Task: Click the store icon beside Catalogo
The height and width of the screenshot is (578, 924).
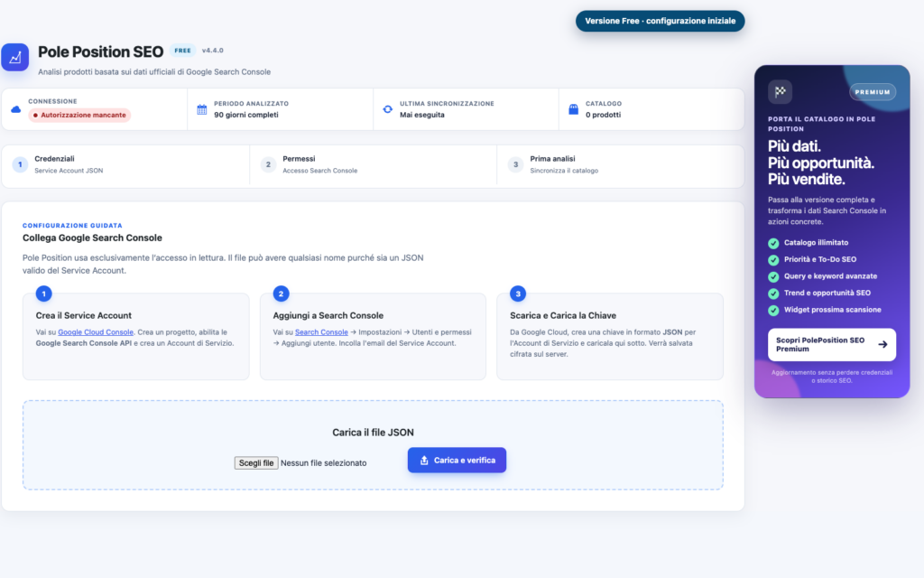Action: pyautogui.click(x=573, y=109)
